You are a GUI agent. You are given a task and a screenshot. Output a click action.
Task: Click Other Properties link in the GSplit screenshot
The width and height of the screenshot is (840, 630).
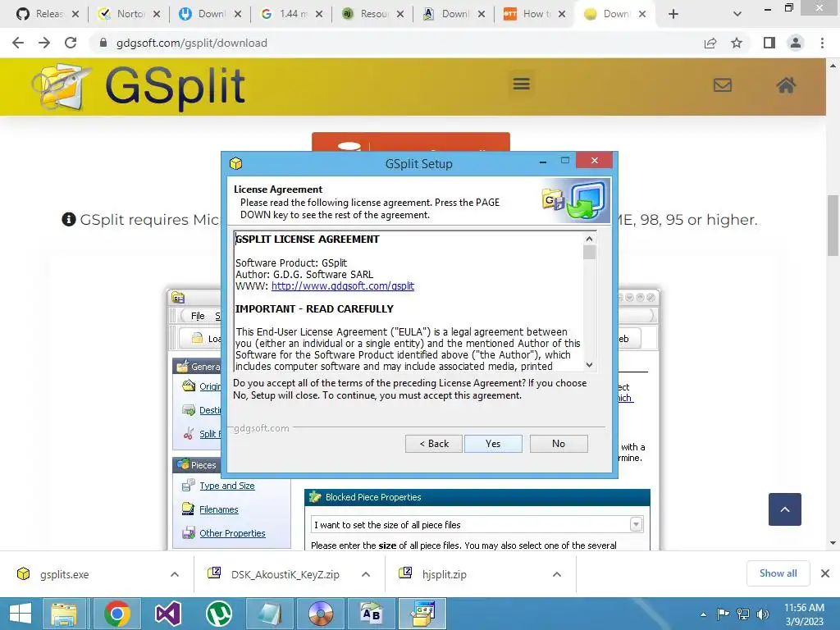232,533
